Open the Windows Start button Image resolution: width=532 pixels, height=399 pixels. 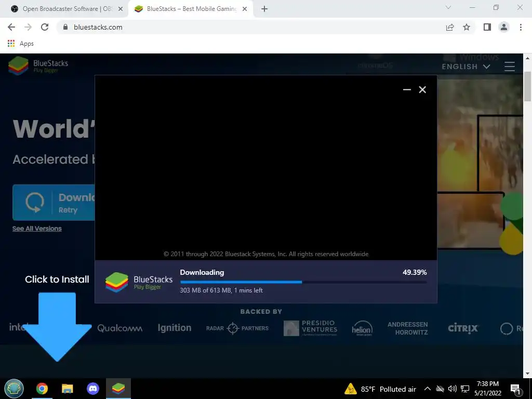click(14, 389)
